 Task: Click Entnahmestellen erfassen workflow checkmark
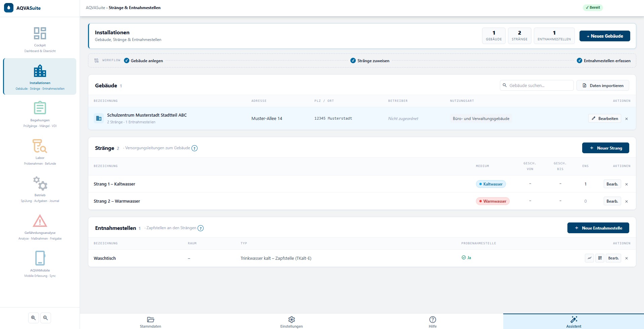tap(579, 60)
